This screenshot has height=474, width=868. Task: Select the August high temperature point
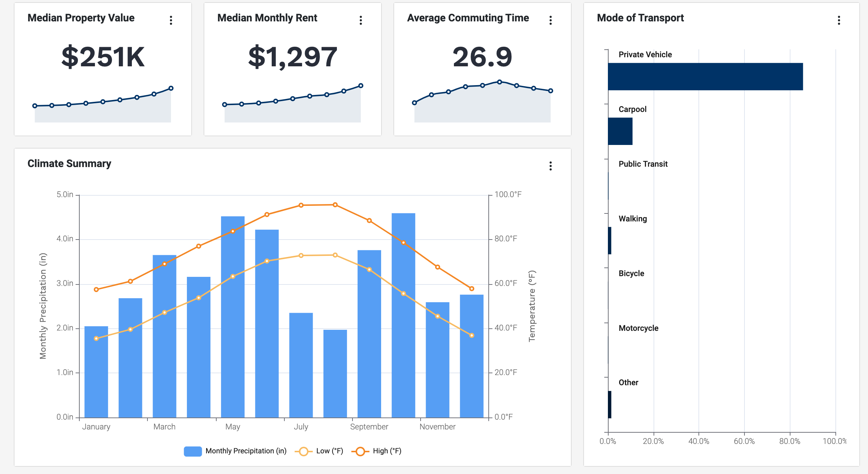tap(335, 205)
